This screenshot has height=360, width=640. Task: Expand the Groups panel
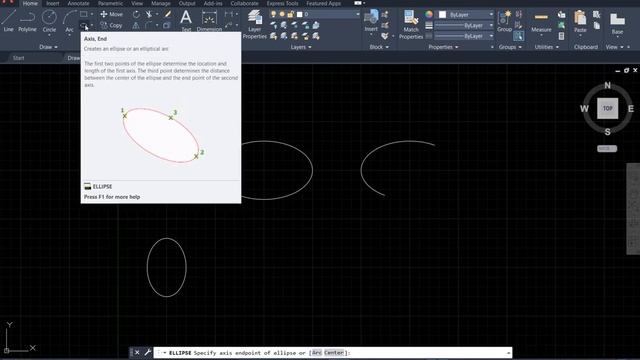click(510, 47)
